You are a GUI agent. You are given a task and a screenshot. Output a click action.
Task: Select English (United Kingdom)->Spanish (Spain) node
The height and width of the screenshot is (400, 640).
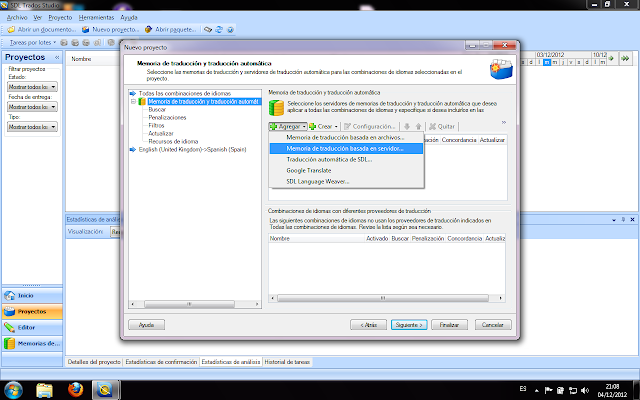[192, 149]
